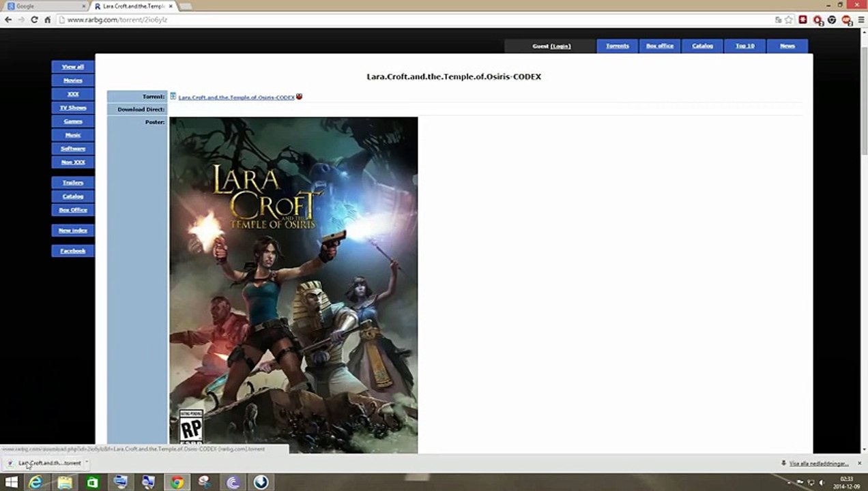Select View all in the sidebar
This screenshot has height=491, width=868.
(73, 67)
